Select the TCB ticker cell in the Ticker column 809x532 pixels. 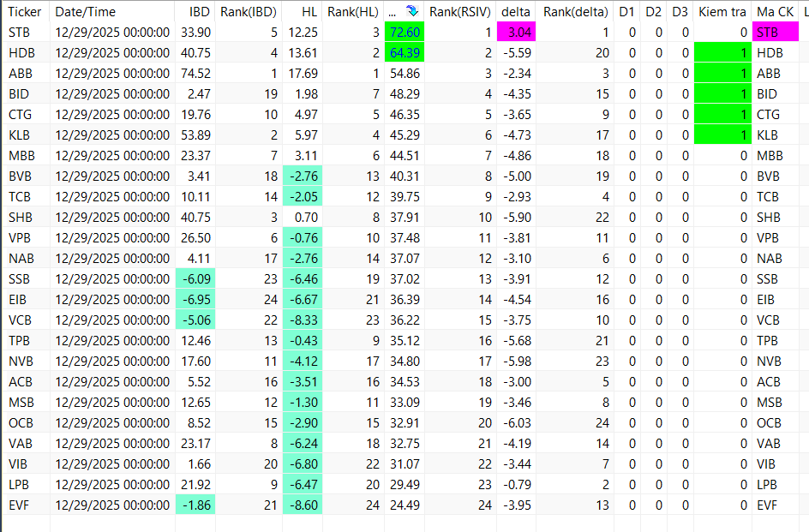26,196
